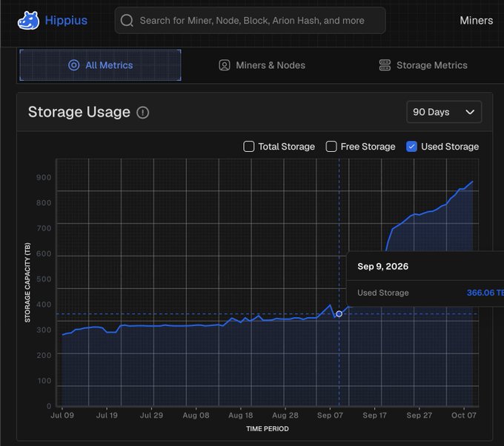Enable the Free Storage checkbox
The height and width of the screenshot is (446, 504).
[331, 147]
